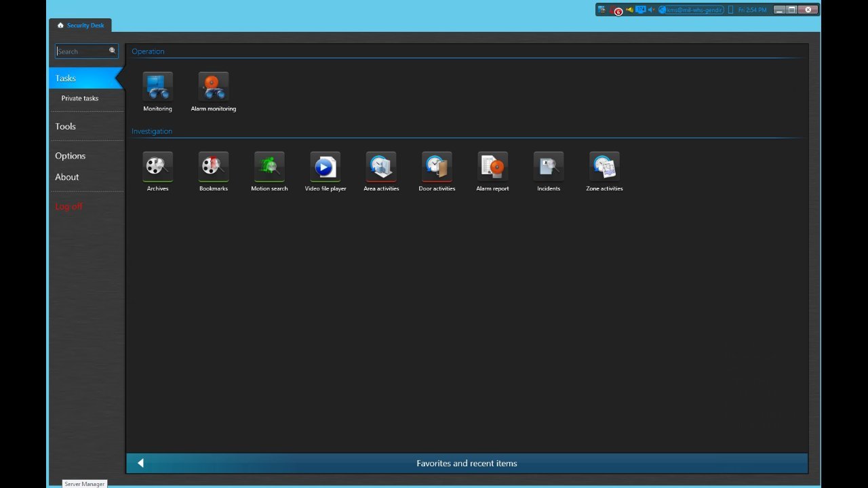Launch the Motion search task
Viewport: 868px width, 488px height.
pos(269,167)
